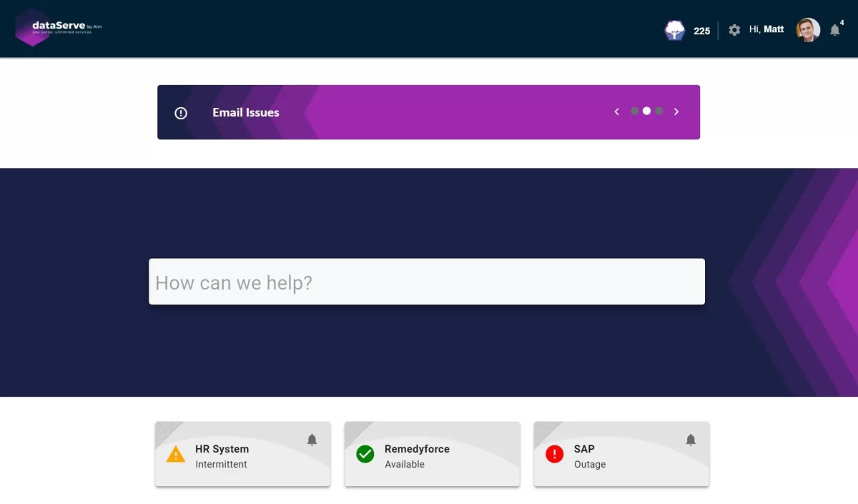
Task: Click the 'How can we help?' search field
Action: tap(427, 282)
